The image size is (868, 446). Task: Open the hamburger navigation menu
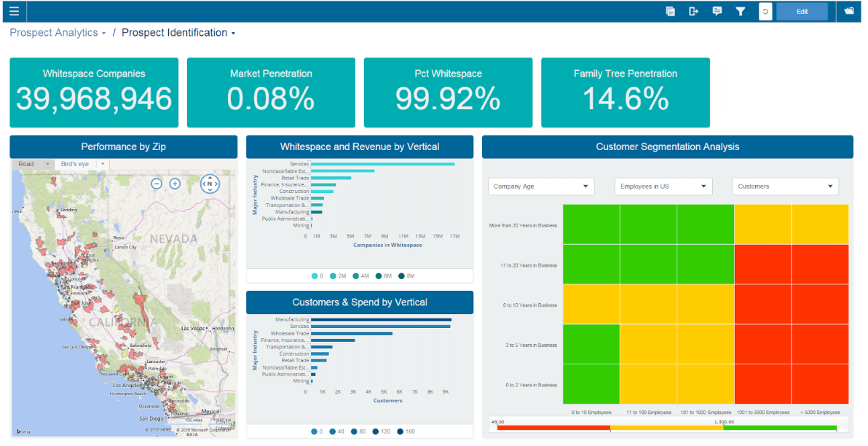point(14,11)
